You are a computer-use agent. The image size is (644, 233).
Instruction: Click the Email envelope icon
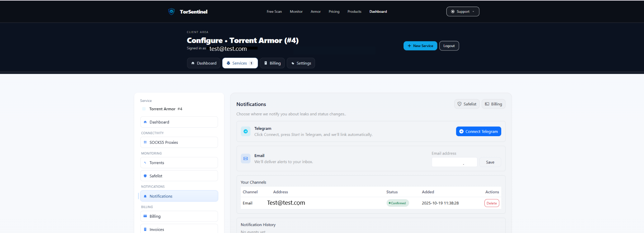click(x=246, y=159)
